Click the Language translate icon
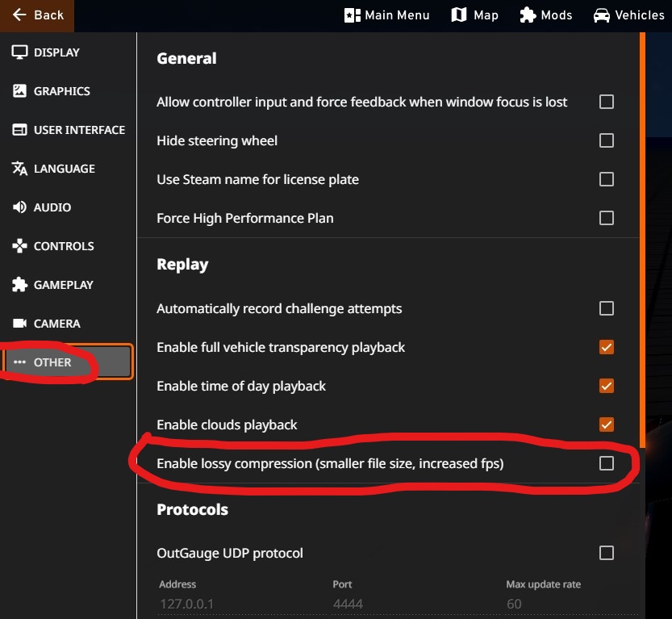This screenshot has width=672, height=619. click(19, 169)
